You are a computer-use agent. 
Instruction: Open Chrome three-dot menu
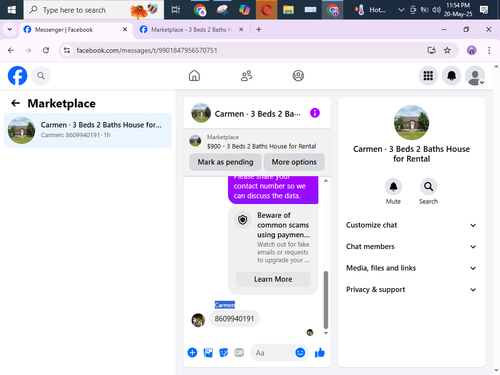(x=489, y=50)
